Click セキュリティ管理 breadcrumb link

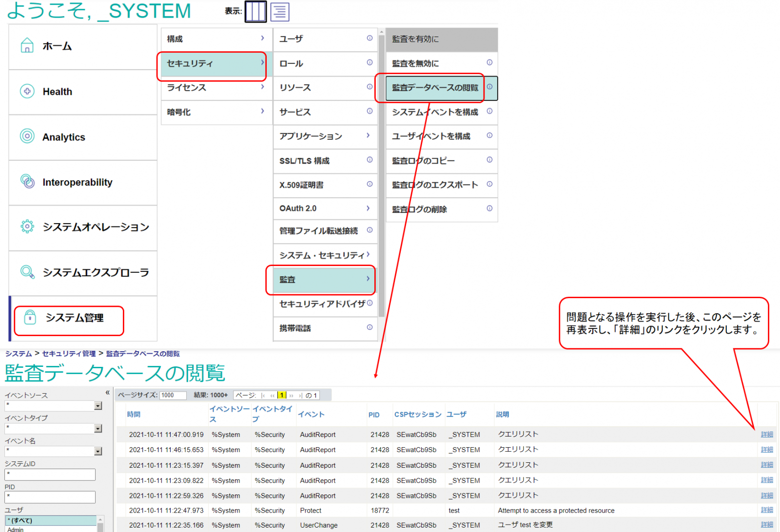tap(69, 354)
